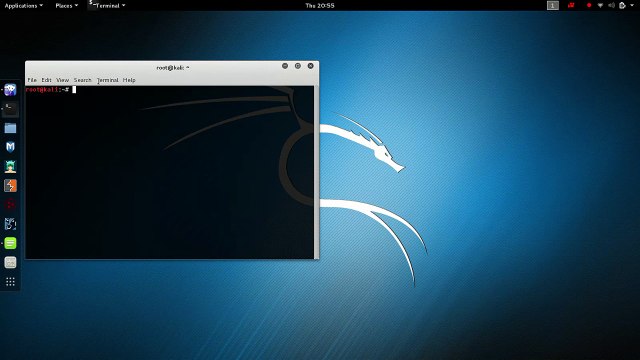Open the red notification icon in top bar
This screenshot has height=360, width=640.
point(571,5)
